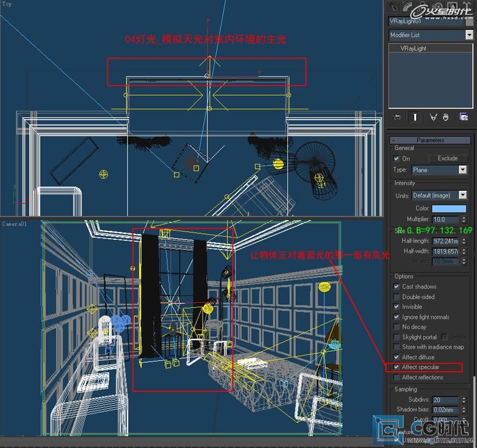Select VRayLight entry in modifier stack
Viewport: 477px width, 448px height.
430,48
